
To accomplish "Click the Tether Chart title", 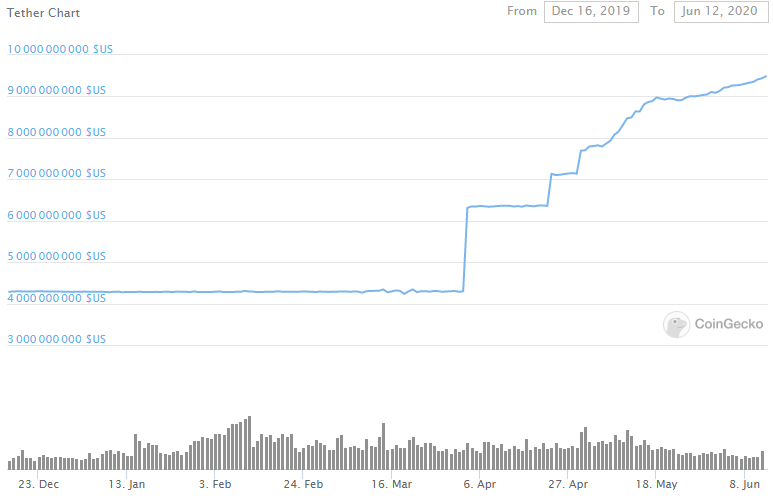I will point(43,13).
